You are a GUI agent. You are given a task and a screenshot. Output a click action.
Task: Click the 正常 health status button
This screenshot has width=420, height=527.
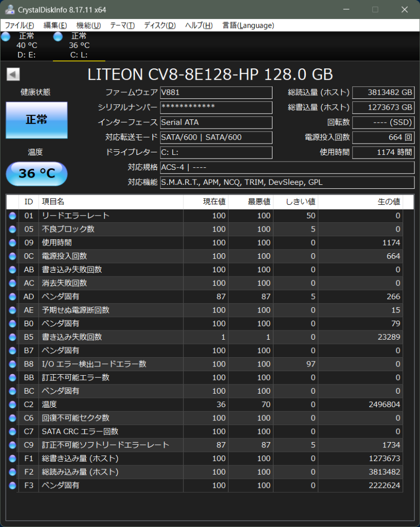(x=36, y=120)
